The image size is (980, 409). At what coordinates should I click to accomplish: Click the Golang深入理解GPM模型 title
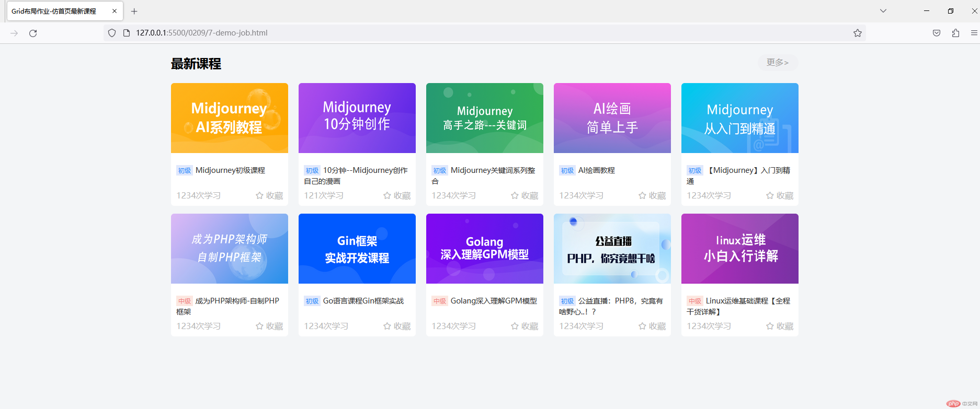click(x=494, y=301)
